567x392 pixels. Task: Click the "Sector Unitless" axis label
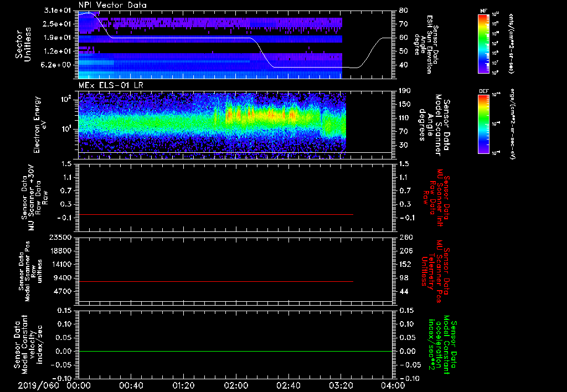23,44
